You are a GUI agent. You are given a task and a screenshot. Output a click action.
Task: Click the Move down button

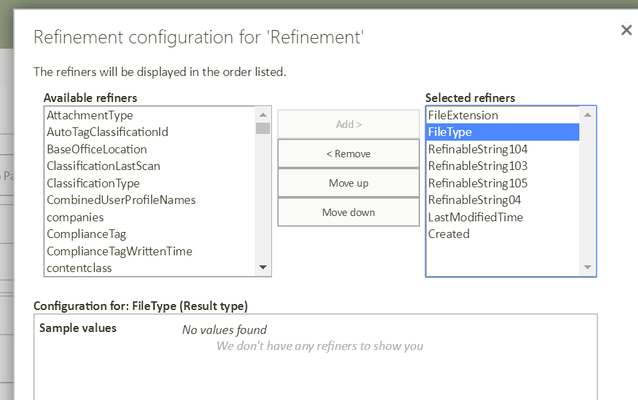pyautogui.click(x=348, y=212)
